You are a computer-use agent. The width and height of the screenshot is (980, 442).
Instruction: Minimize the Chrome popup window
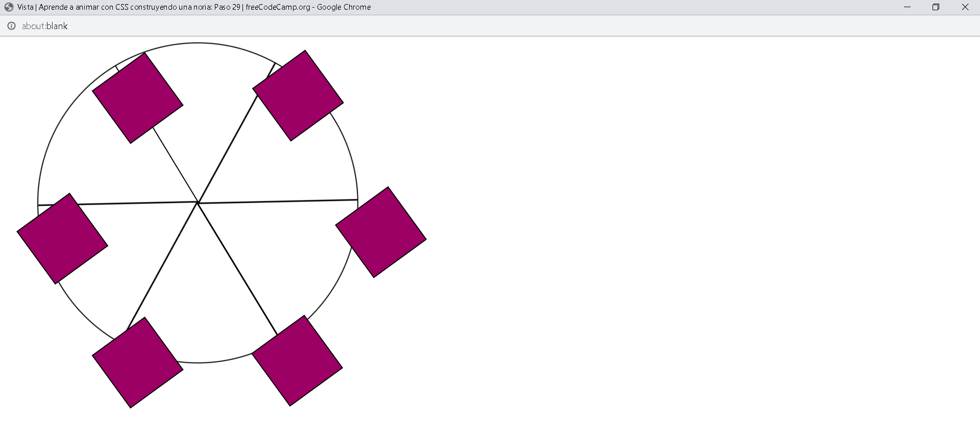907,7
